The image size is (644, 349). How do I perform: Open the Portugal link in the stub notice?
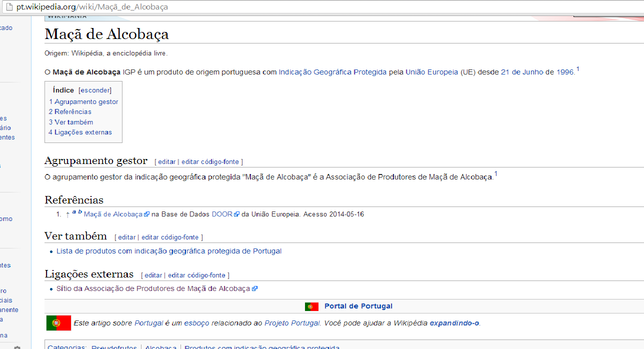pos(149,323)
